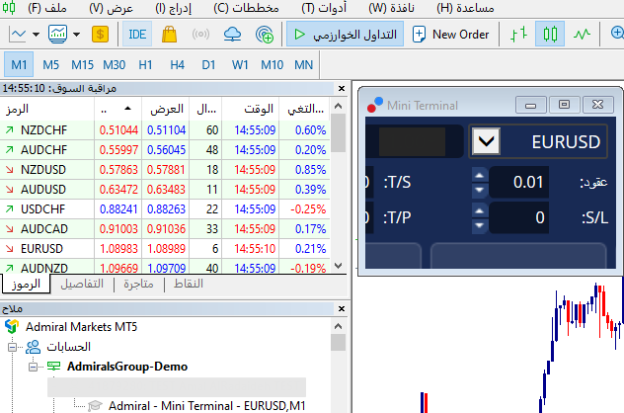Screen dimensions: 624x413
Task: Toggle Algo Trading button
Action: click(345, 35)
